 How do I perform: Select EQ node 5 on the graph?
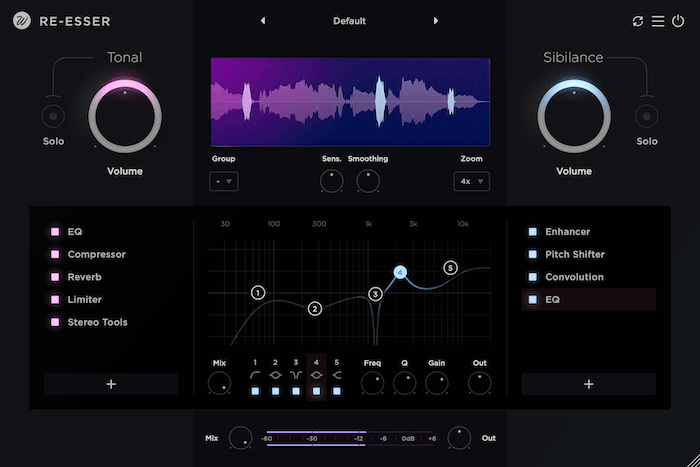coord(450,268)
